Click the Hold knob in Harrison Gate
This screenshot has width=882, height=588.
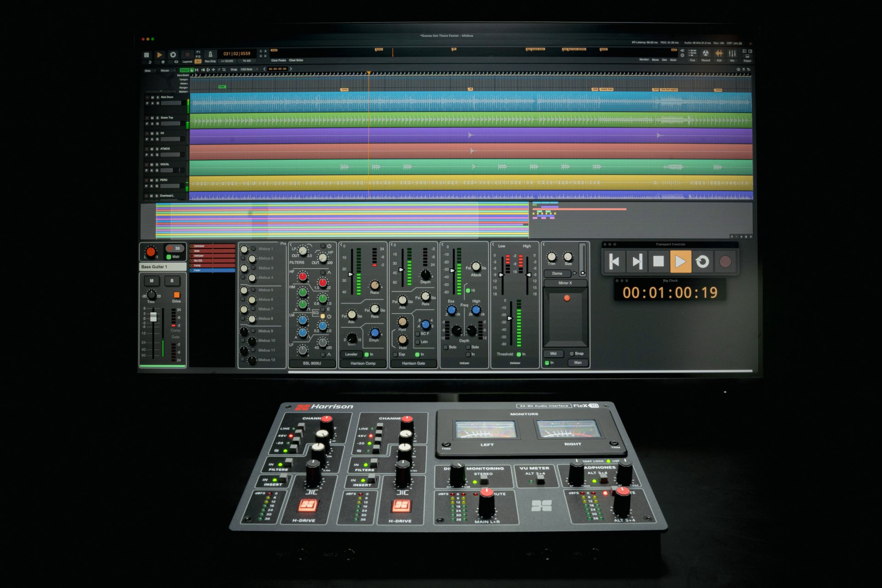point(402,339)
